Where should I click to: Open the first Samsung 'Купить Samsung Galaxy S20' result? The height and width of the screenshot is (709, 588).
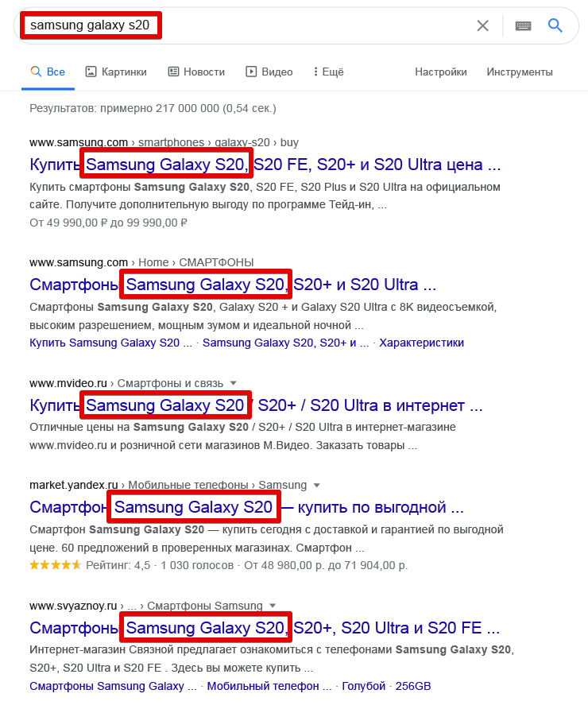pyautogui.click(x=265, y=165)
